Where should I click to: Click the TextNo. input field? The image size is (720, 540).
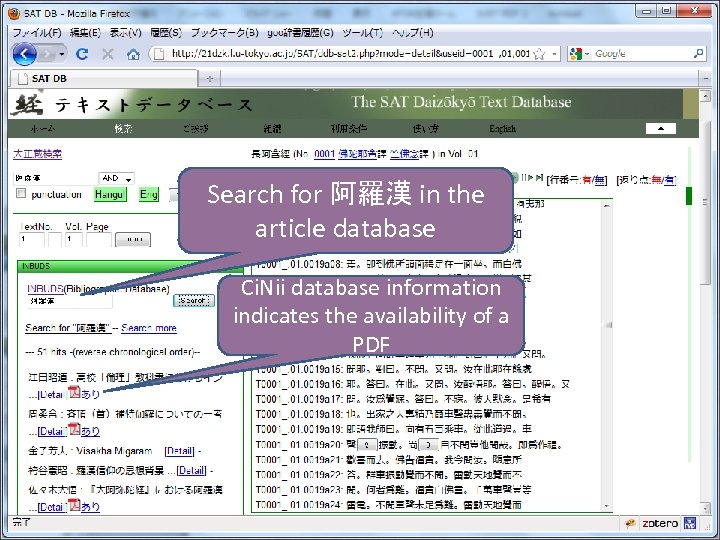(32, 240)
